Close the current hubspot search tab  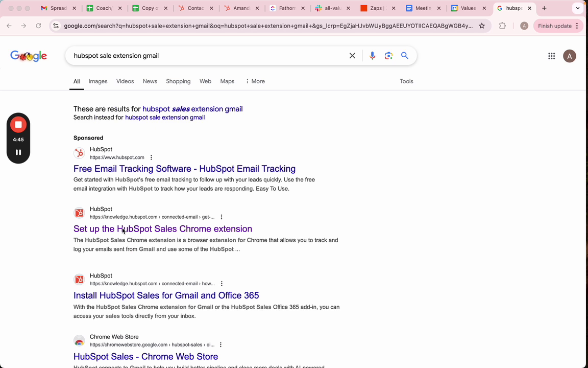529,8
